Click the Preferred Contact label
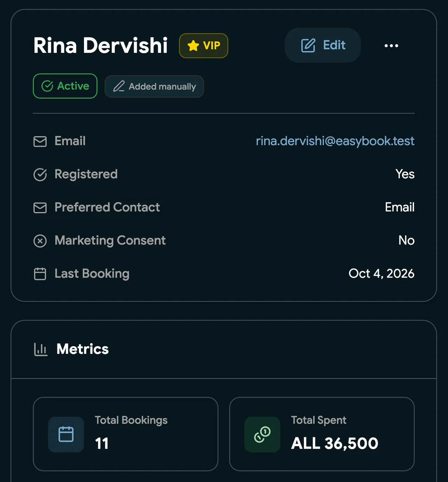This screenshot has height=482, width=448. [x=107, y=207]
